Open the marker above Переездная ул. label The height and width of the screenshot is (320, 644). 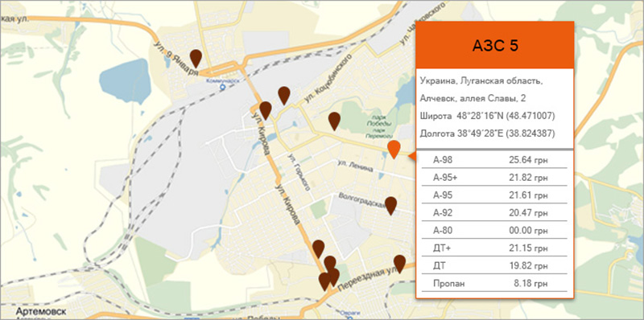(399, 264)
